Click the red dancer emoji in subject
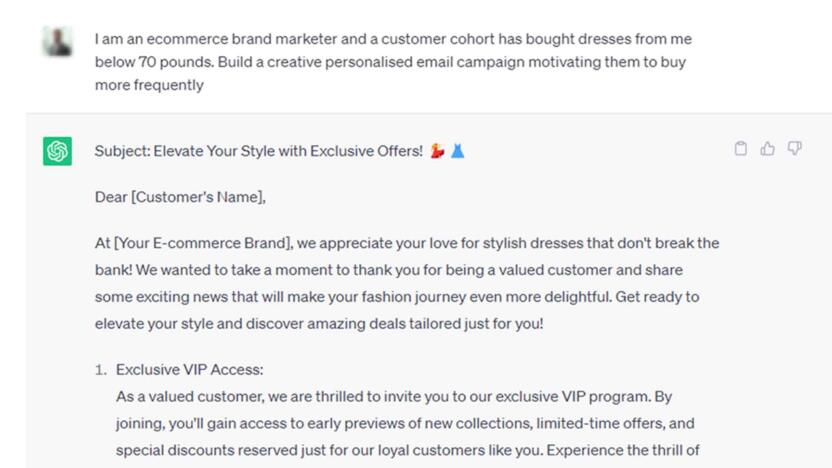The width and height of the screenshot is (832, 468). click(x=437, y=151)
